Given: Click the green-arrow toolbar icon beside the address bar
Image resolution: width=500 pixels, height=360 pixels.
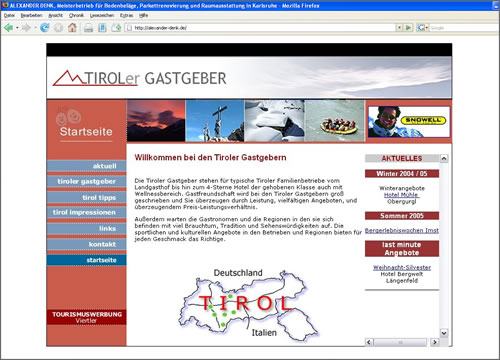Looking at the screenshot, I should [x=116, y=28].
